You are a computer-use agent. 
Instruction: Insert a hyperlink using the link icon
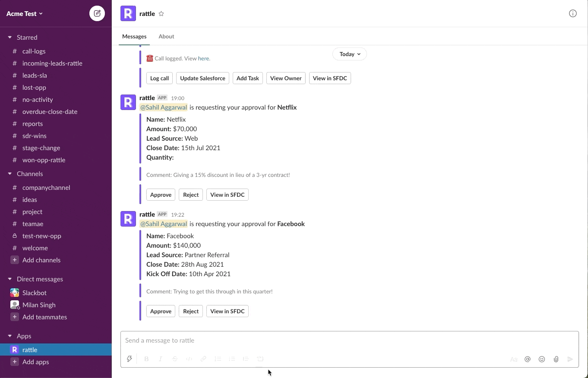pyautogui.click(x=203, y=359)
